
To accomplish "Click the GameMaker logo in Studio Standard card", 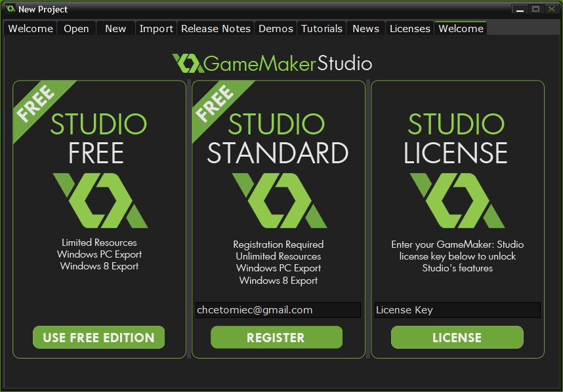I will (280, 201).
